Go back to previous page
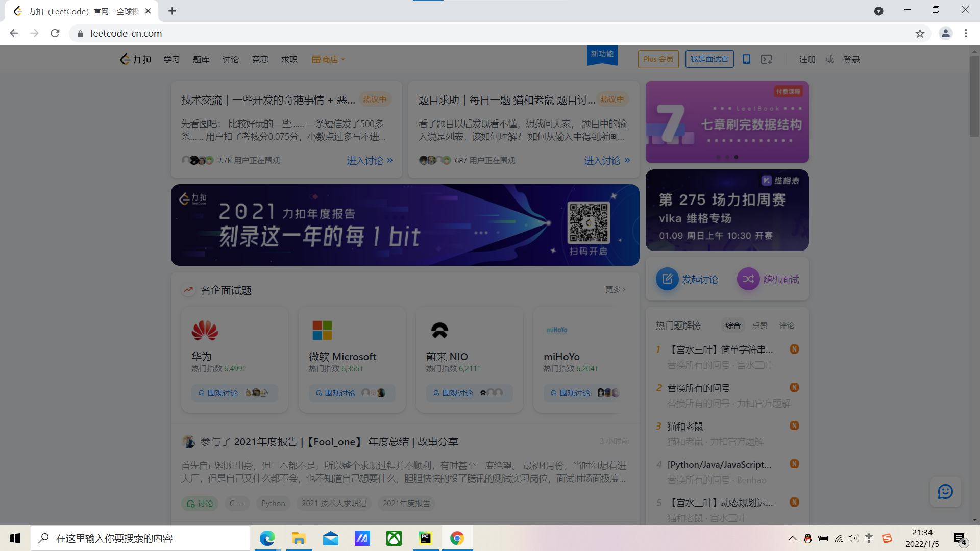980x551 pixels. pos(14,34)
